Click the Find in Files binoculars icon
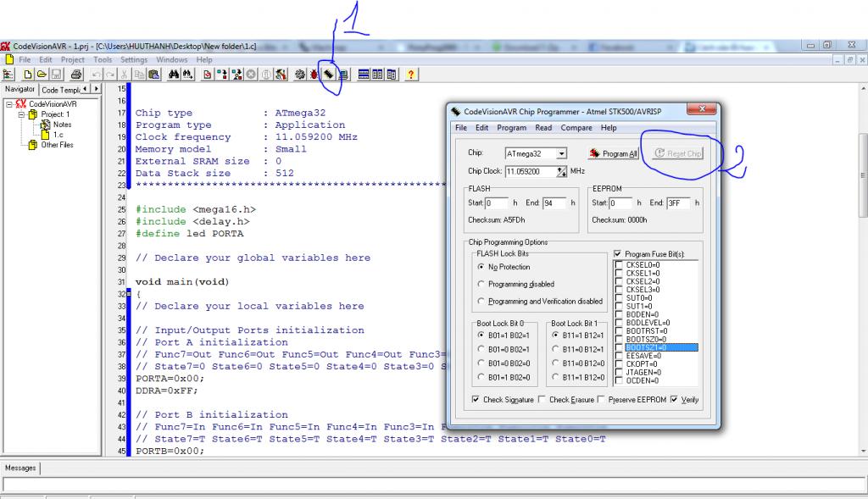Screen dimensions: 868x499 [187, 75]
